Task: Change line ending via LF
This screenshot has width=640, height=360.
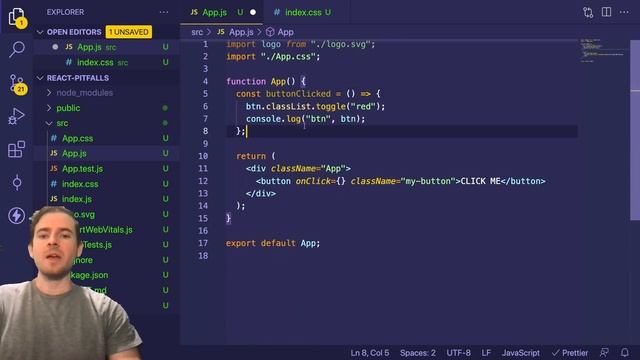Action: (x=486, y=353)
